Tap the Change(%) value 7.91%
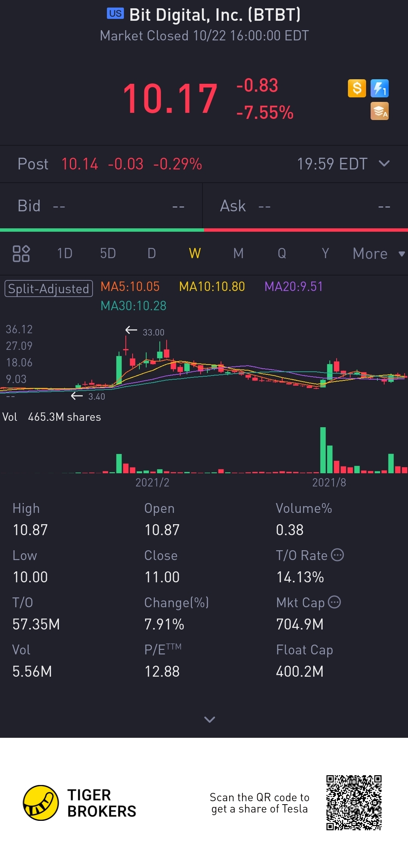408x868 pixels. pos(164,624)
